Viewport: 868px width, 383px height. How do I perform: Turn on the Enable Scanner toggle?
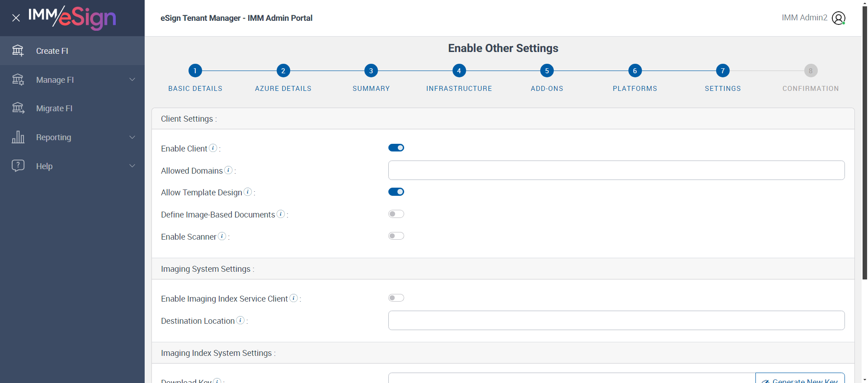(396, 236)
